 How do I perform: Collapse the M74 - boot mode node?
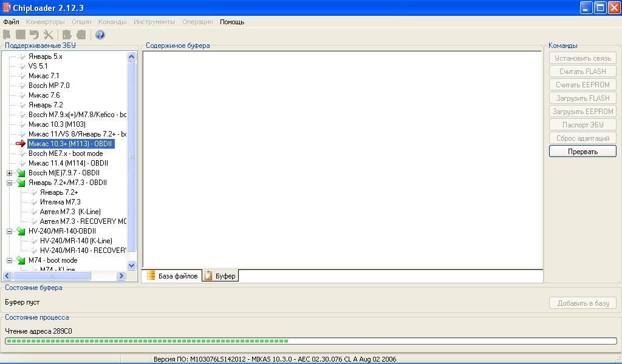point(10,261)
